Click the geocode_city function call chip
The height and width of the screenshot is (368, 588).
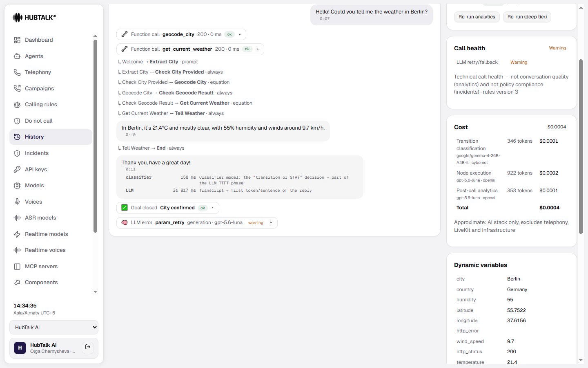[181, 34]
